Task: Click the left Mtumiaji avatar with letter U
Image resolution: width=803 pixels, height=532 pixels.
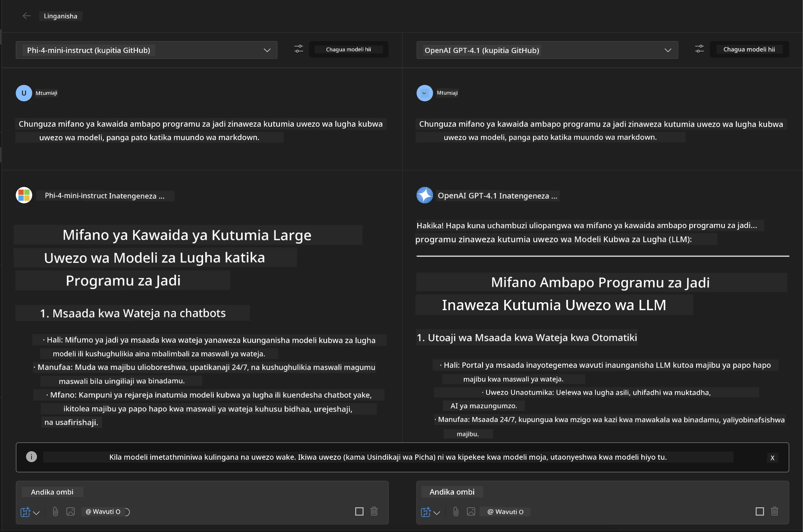Action: pos(24,93)
